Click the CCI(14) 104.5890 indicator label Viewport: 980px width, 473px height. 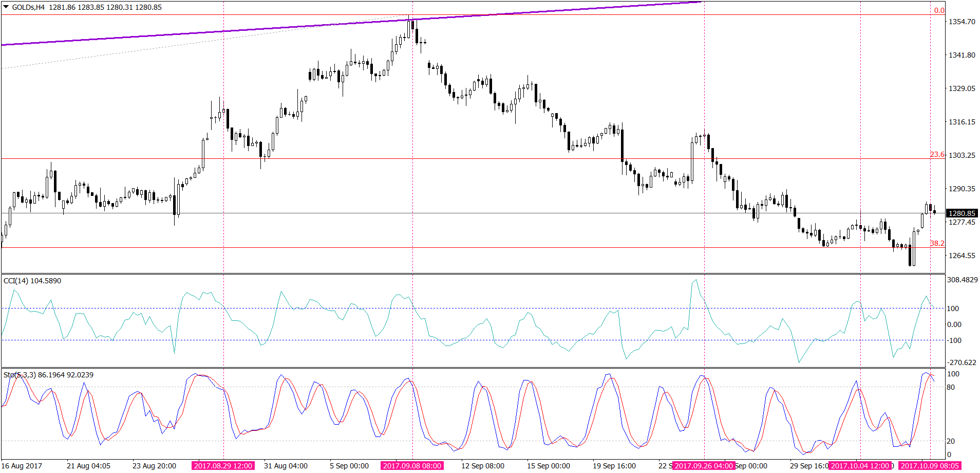32,281
